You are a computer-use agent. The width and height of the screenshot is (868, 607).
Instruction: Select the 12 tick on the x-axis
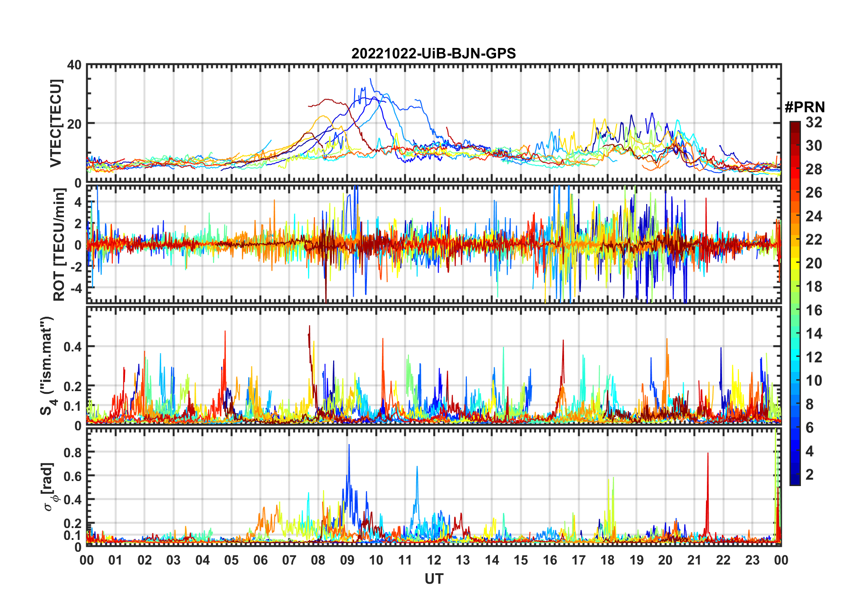point(434,560)
